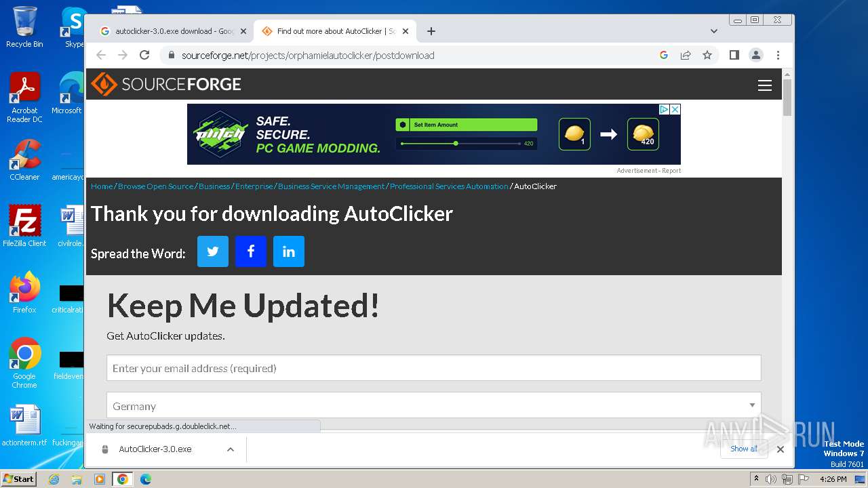Click the share page icon
Screen dimensions: 868x488
(686, 55)
